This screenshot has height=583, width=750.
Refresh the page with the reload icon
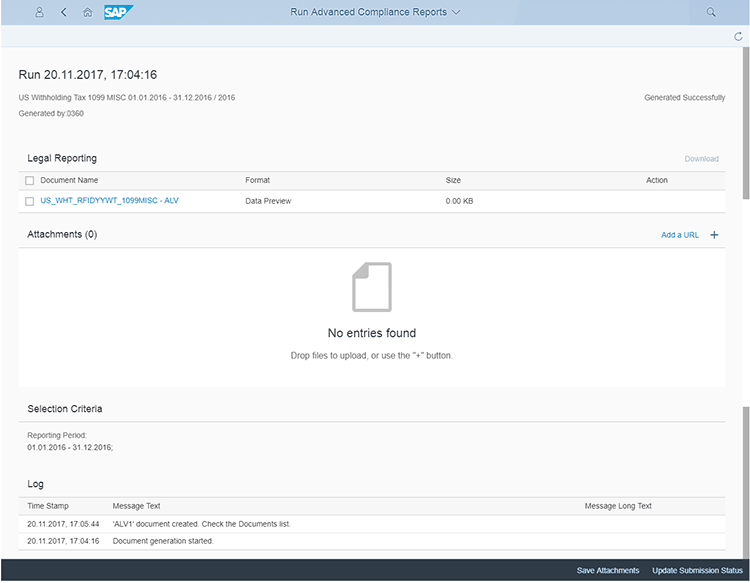(738, 36)
